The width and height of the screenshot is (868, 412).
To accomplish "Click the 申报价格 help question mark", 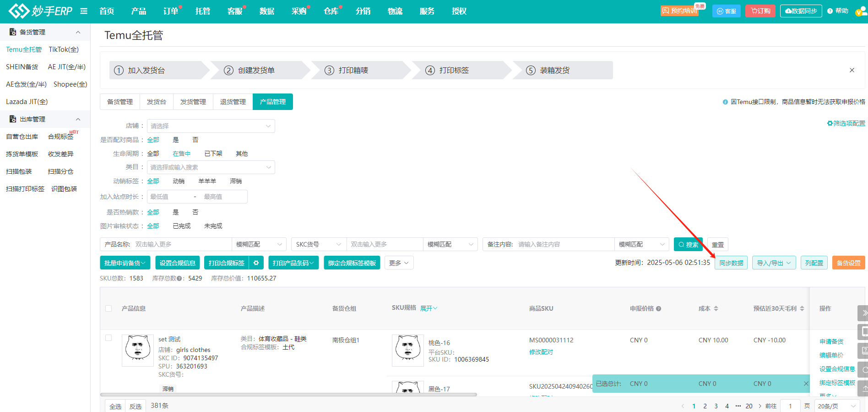I will 658,308.
